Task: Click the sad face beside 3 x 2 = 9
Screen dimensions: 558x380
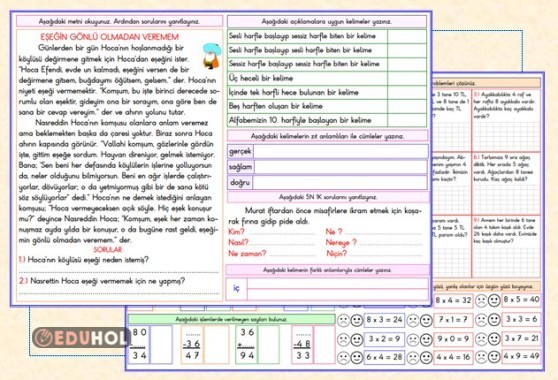Action: [x=343, y=339]
